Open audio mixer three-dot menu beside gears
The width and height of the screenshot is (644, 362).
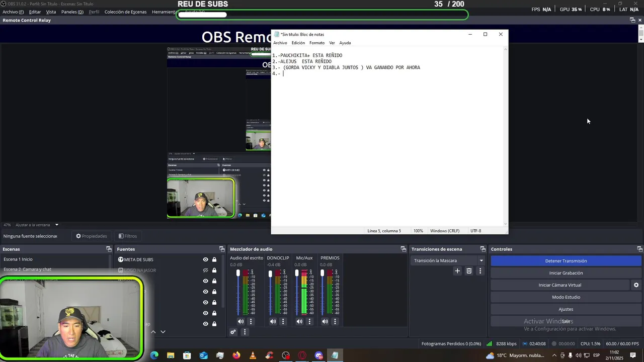click(x=245, y=332)
